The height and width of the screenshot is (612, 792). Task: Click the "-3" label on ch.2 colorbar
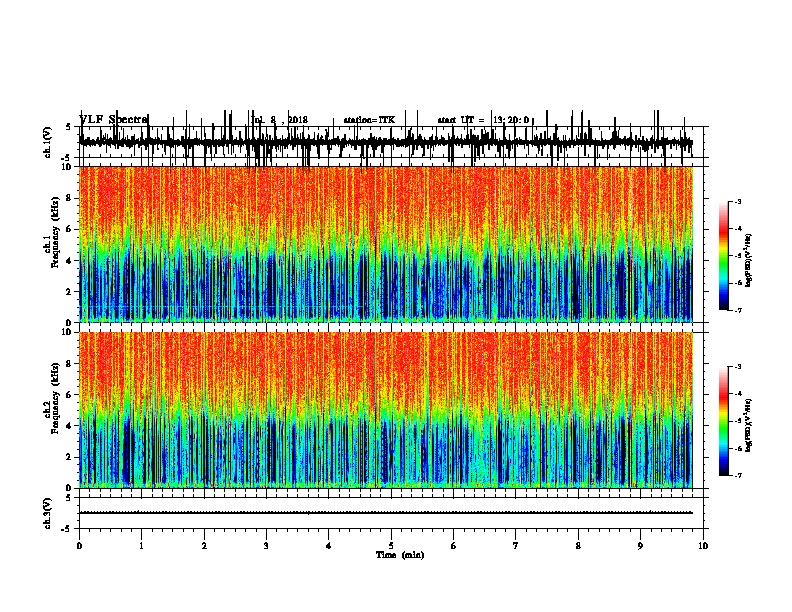point(737,367)
